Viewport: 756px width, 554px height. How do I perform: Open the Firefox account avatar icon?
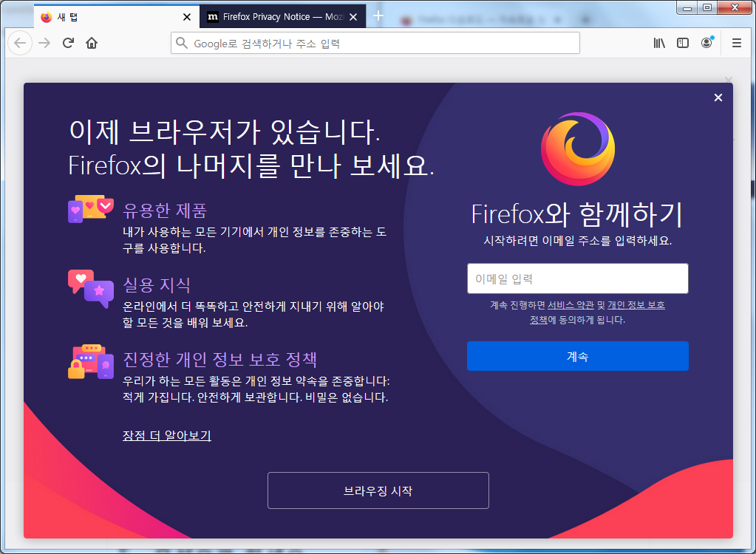[706, 44]
